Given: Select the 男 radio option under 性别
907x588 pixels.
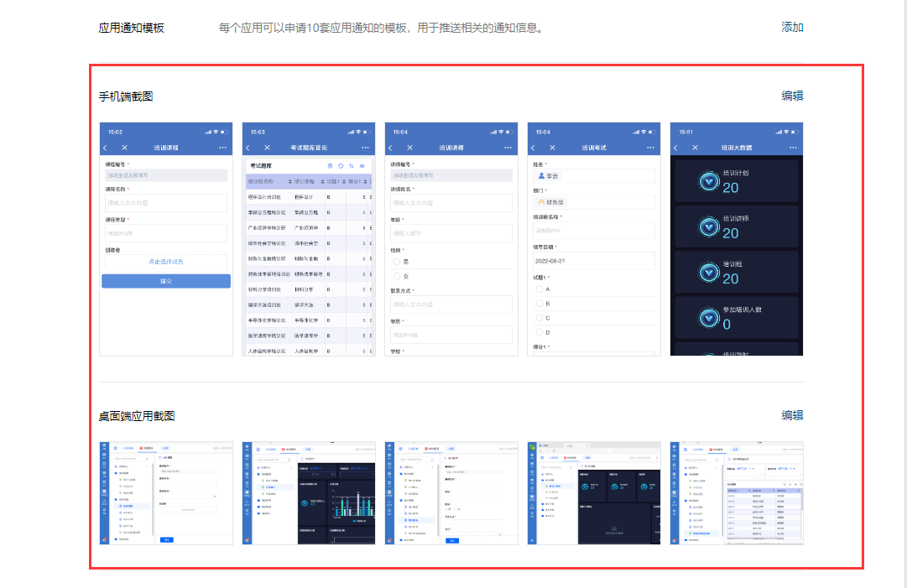Looking at the screenshot, I should point(397,263).
